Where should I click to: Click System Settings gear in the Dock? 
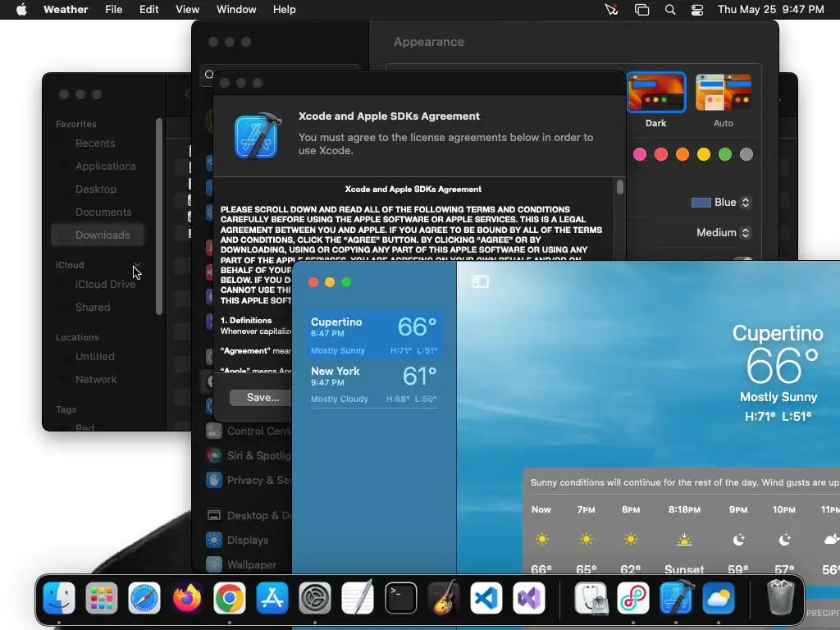tap(315, 598)
